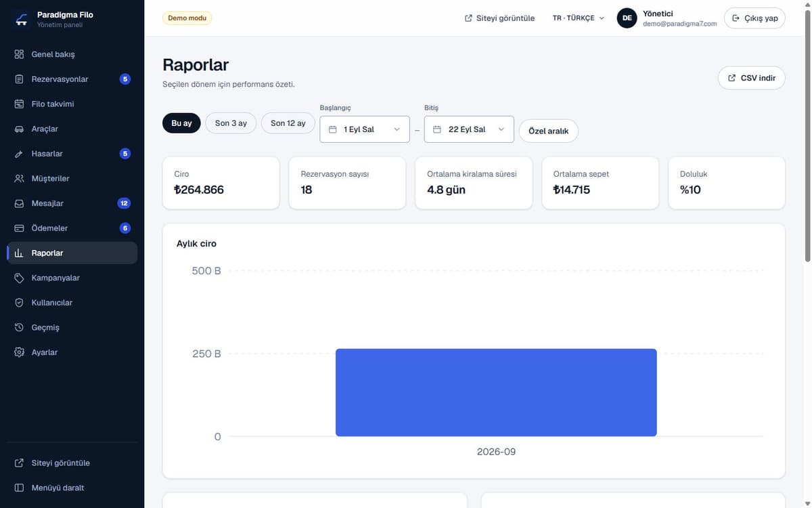
Task: Click the Genel bakış grid icon
Action: coord(19,54)
